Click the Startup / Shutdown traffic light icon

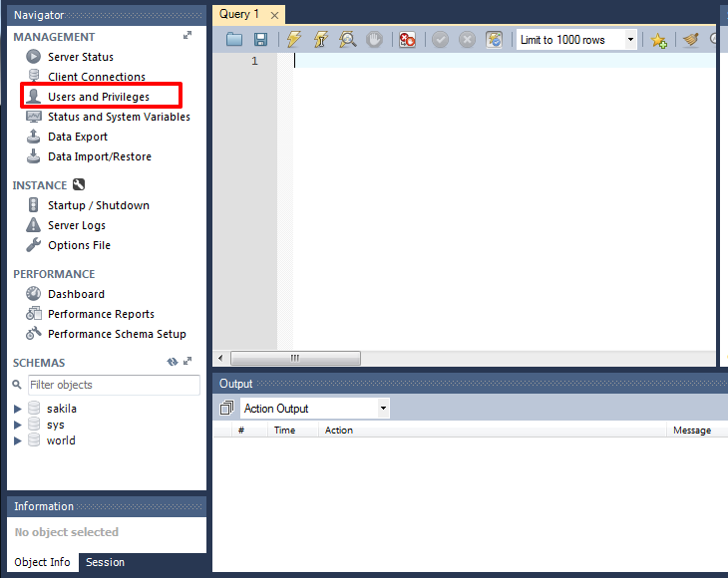(x=33, y=204)
